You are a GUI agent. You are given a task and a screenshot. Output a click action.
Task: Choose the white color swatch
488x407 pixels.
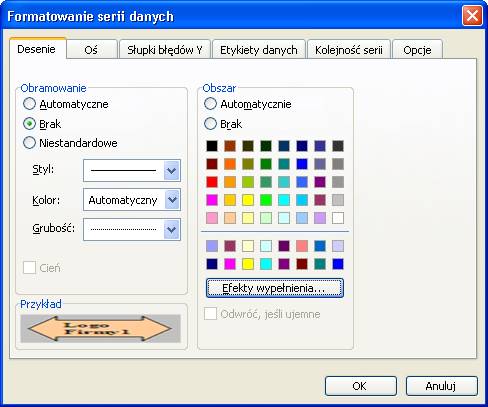(338, 218)
